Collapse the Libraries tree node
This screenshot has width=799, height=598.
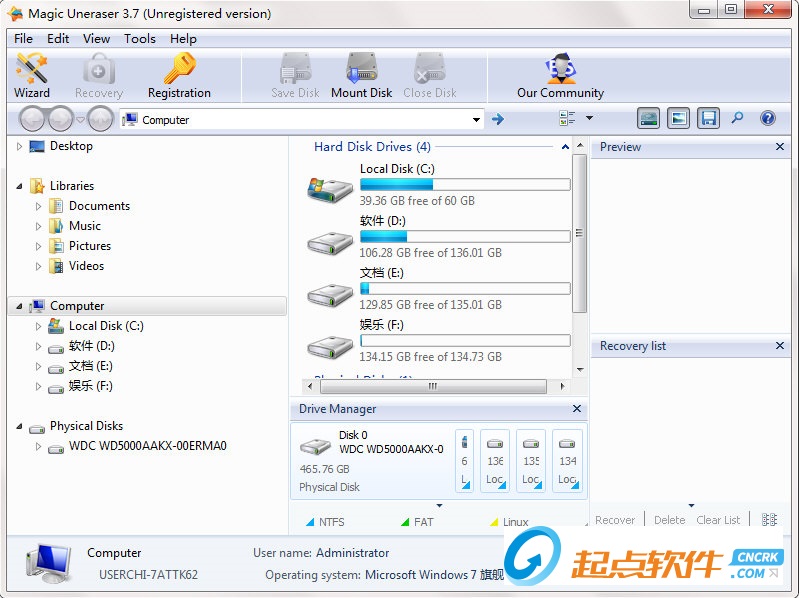[19, 186]
